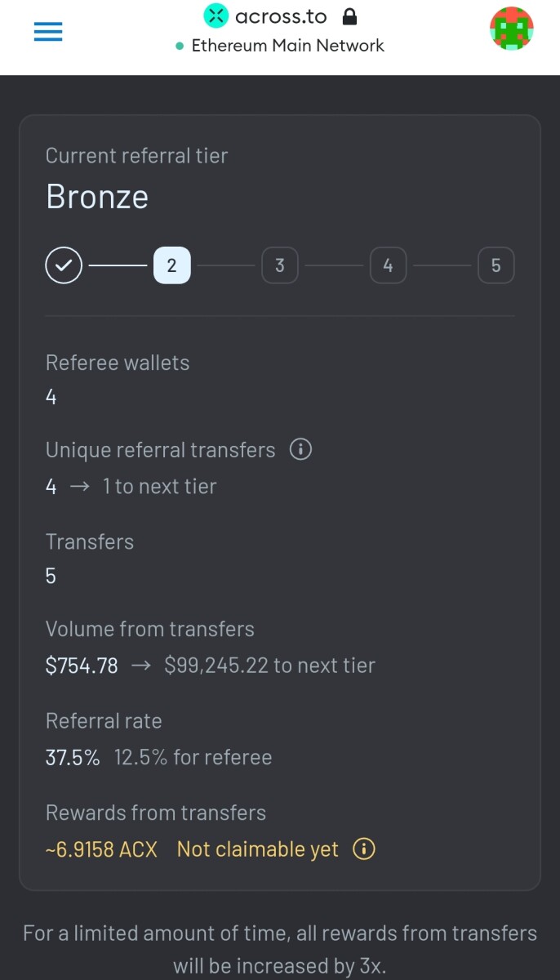Open the hamburger navigation menu

(48, 32)
